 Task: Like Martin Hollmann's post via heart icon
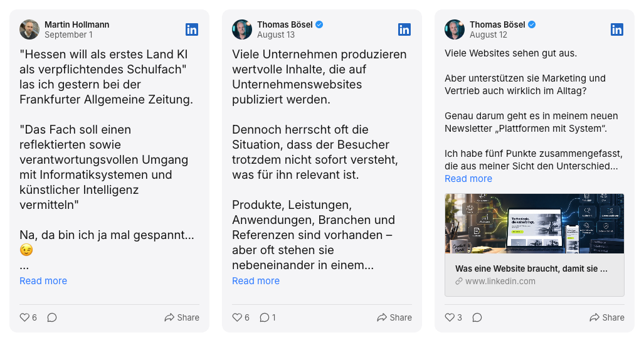(24, 317)
